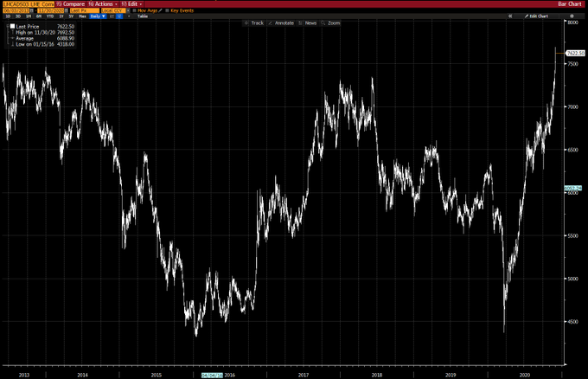588x379 pixels.
Task: Edit the chart end date field
Action: point(51,10)
